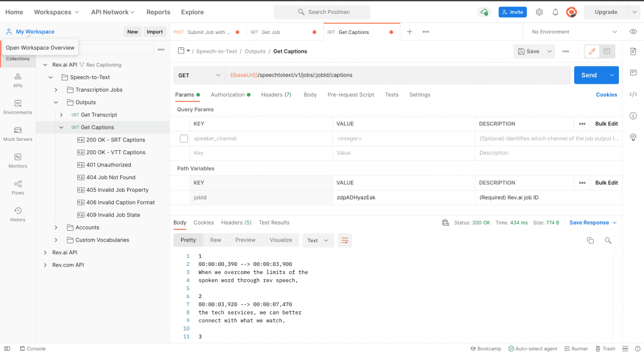Image resolution: width=644 pixels, height=354 pixels.
Task: Open Save Response dropdown
Action: [592, 223]
